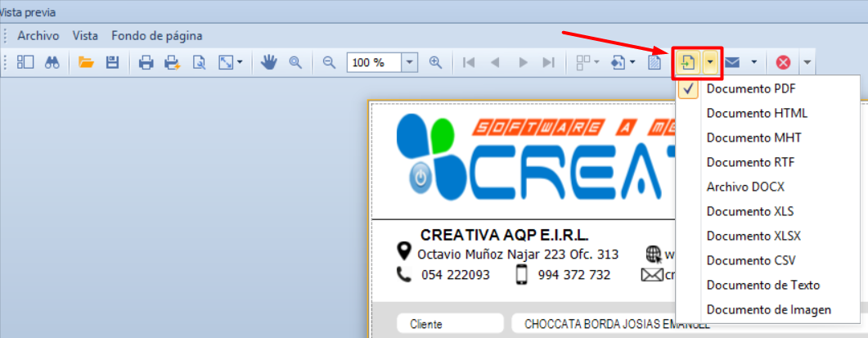Go to the first page
The width and height of the screenshot is (868, 338).
tap(469, 63)
